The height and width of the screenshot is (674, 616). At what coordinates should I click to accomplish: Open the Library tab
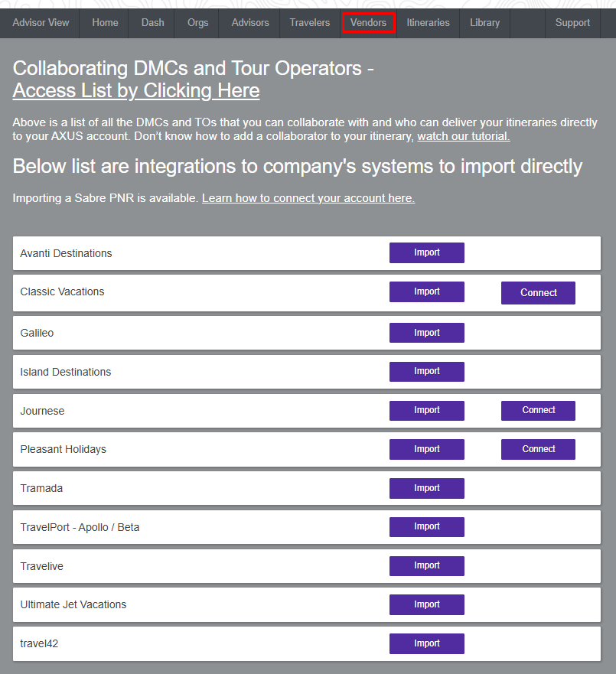(484, 23)
